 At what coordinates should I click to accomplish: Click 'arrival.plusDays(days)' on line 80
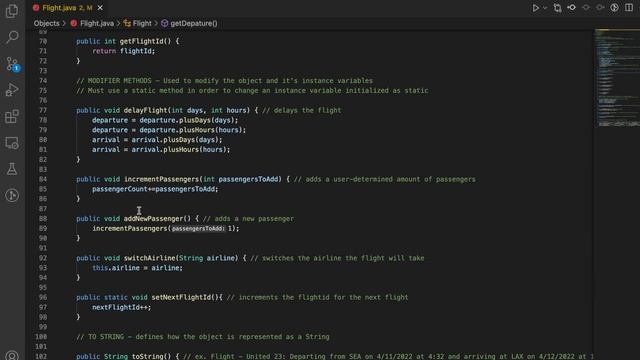175,140
